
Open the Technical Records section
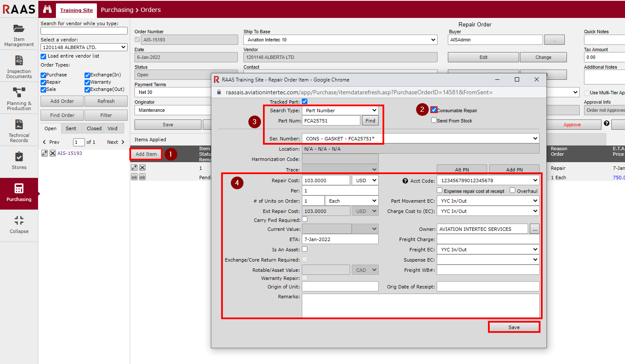(x=19, y=131)
